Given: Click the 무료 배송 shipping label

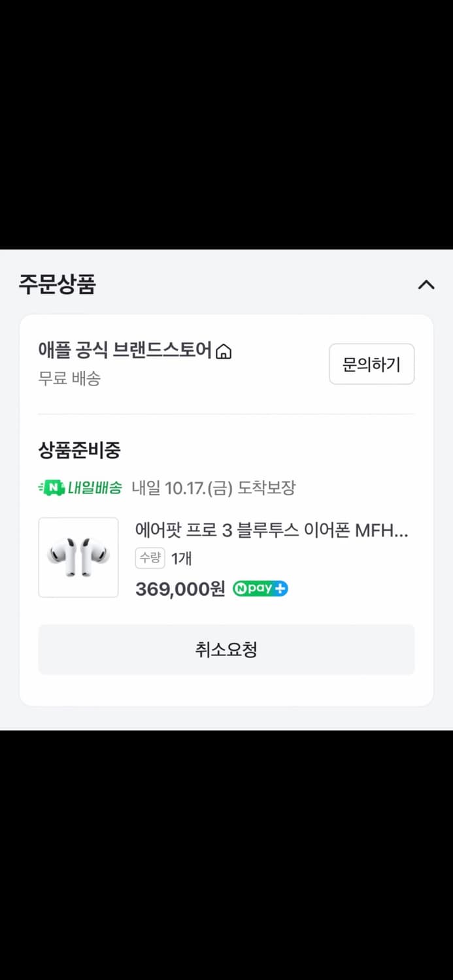Looking at the screenshot, I should [x=69, y=378].
